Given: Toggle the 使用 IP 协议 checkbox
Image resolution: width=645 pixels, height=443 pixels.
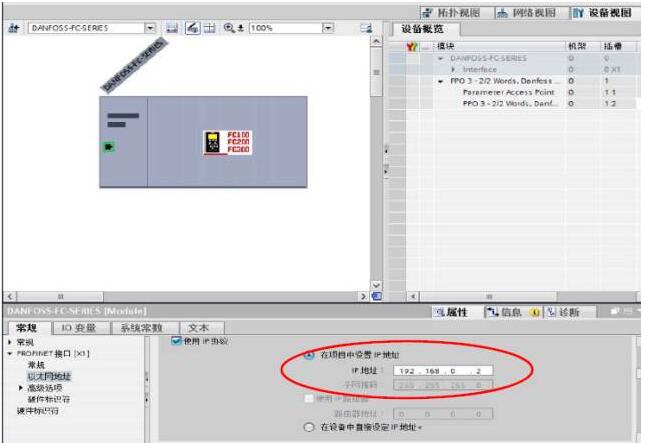Looking at the screenshot, I should click(x=176, y=342).
